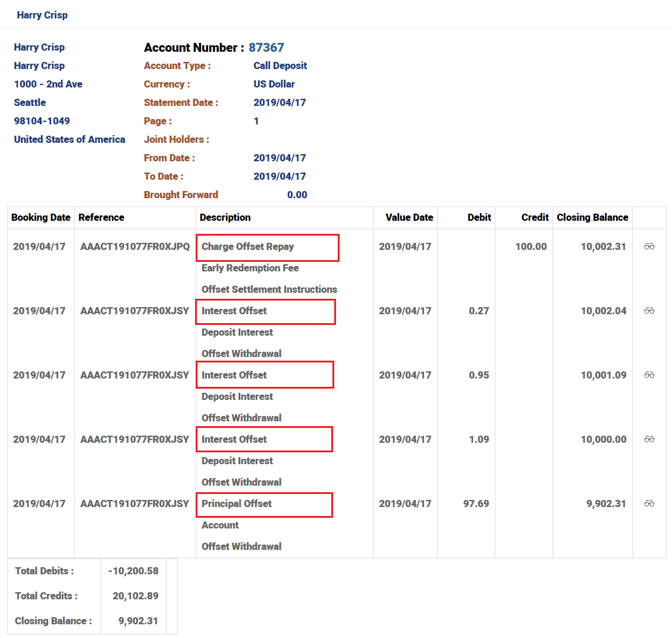The width and height of the screenshot is (672, 638).
Task: Click the Booking Date column header
Action: coord(40,217)
